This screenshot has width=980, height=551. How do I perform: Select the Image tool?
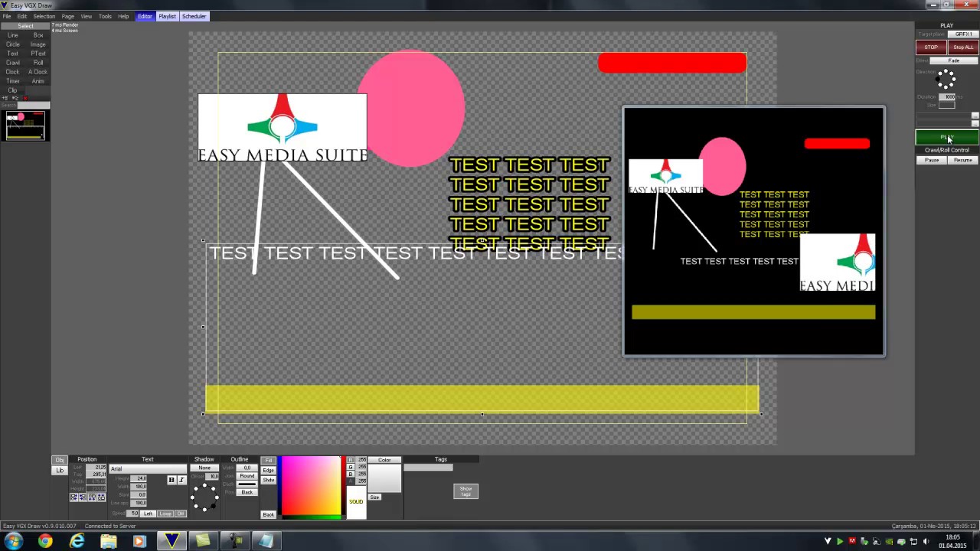pyautogui.click(x=38, y=44)
